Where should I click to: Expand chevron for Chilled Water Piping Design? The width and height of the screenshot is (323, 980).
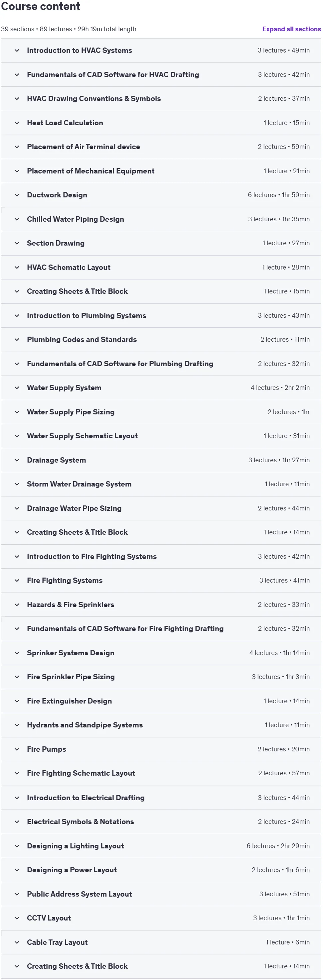click(17, 219)
